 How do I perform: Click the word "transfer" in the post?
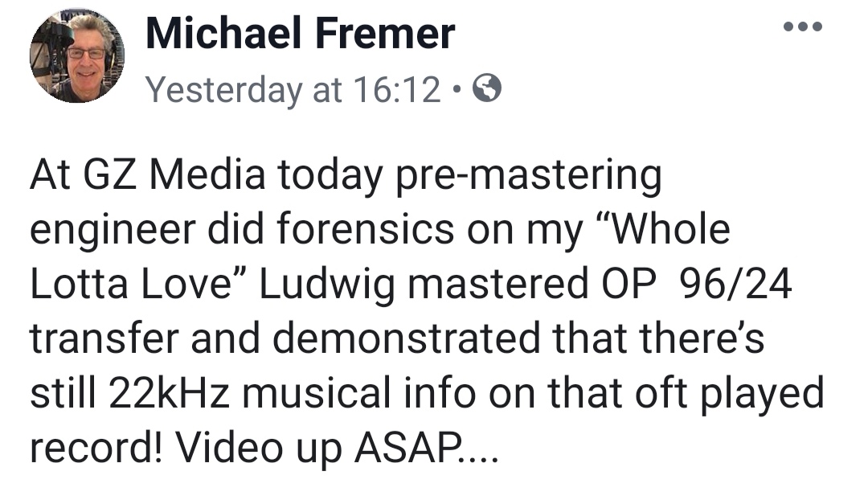tap(112, 340)
